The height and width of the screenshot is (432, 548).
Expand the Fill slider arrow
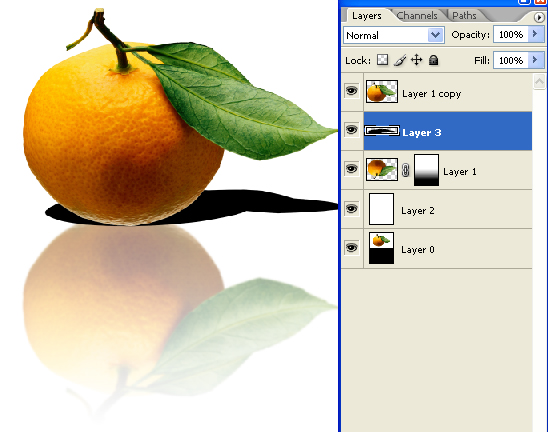click(535, 60)
